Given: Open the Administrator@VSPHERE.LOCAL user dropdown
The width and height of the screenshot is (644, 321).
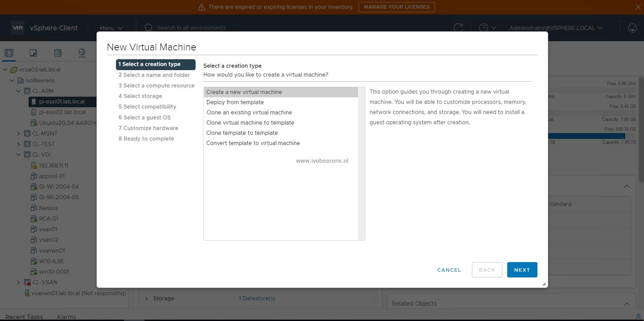Looking at the screenshot, I should point(556,28).
